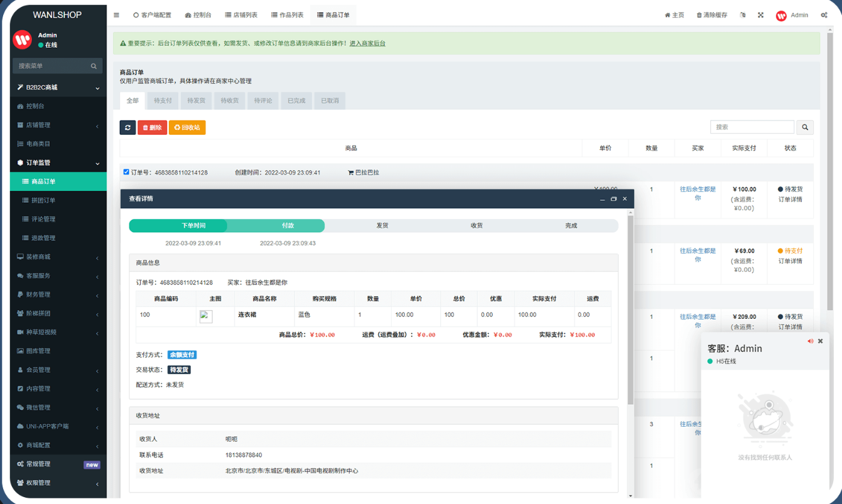Open the 巴拉巴拉 shop link in the order row

click(x=364, y=173)
